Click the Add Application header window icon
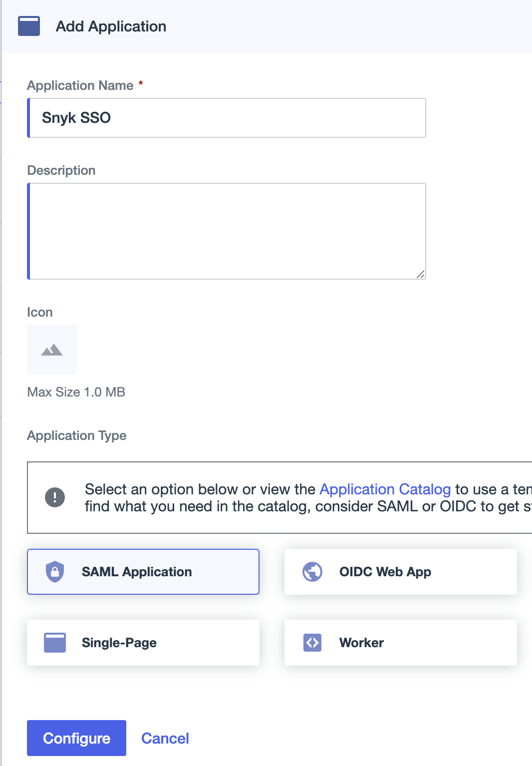 coord(28,26)
